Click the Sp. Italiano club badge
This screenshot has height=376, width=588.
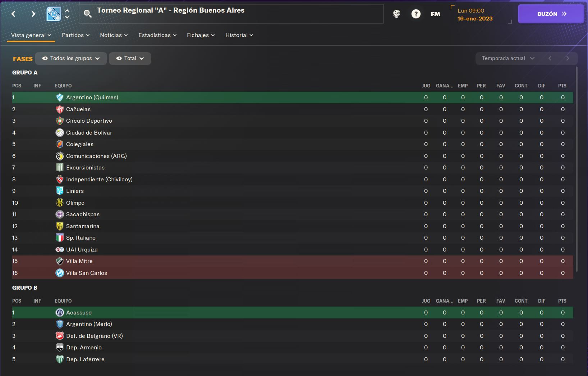[60, 238]
